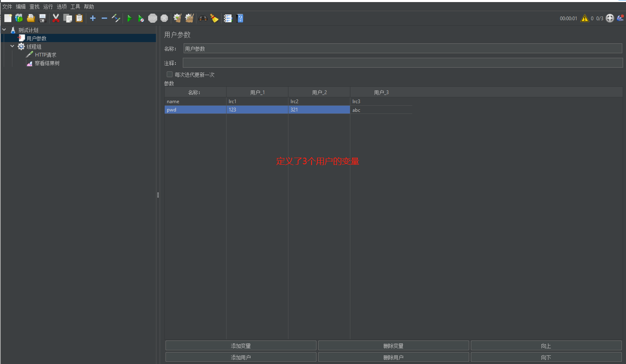Select the name cell in parameters table
The height and width of the screenshot is (364, 626).
click(x=195, y=102)
